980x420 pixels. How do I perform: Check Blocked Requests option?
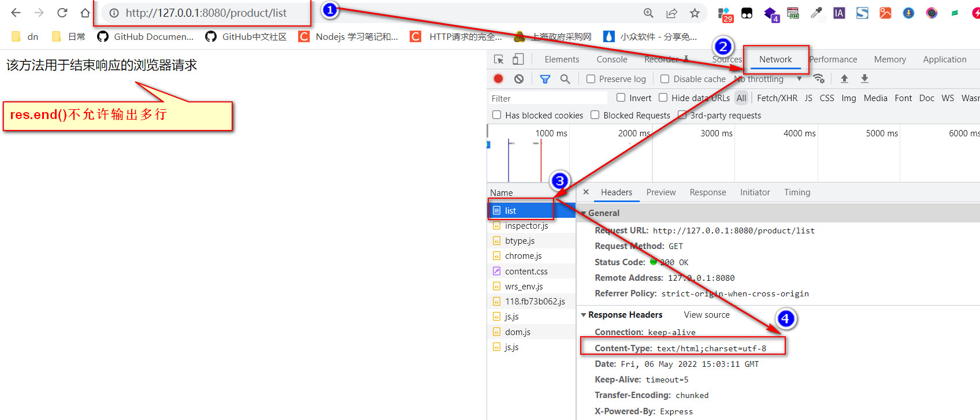[595, 115]
